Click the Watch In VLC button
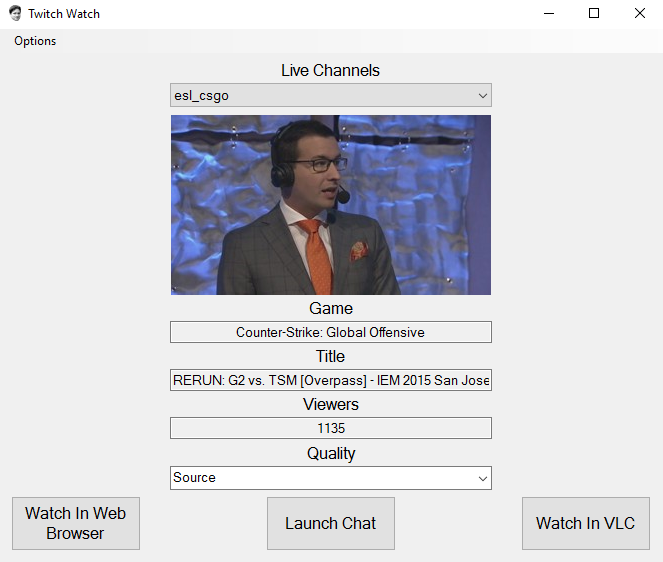This screenshot has width=663, height=562. point(586,523)
